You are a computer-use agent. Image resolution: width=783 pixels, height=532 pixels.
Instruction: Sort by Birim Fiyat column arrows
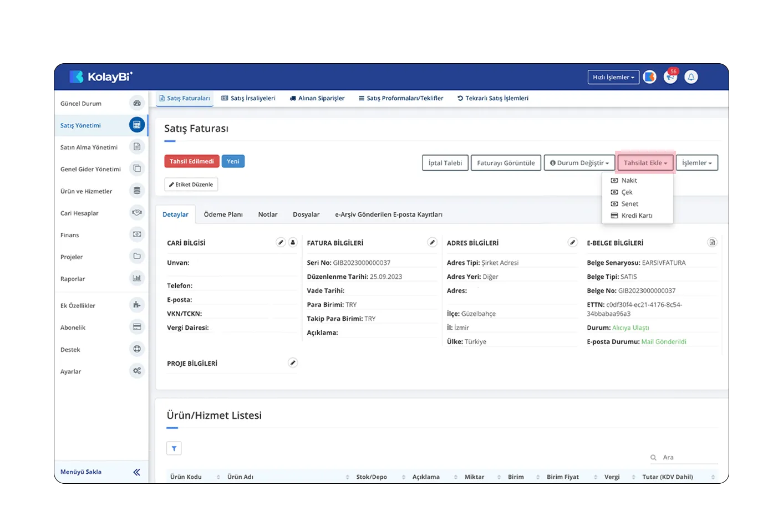[x=596, y=477]
